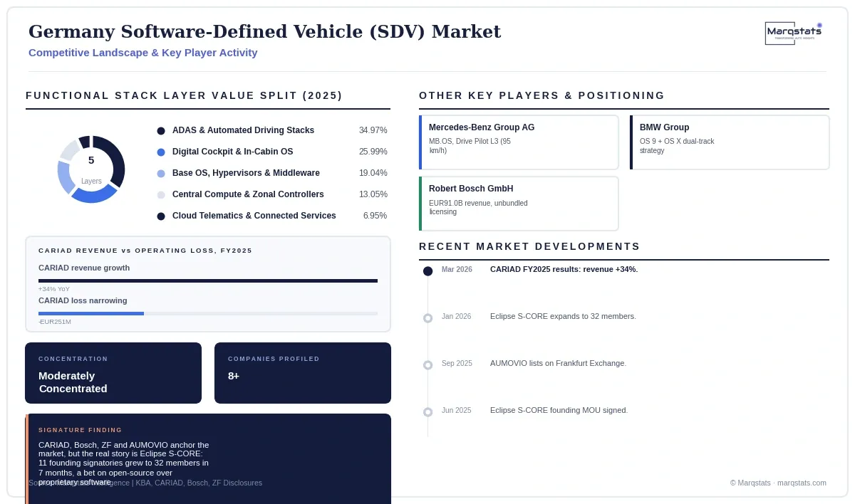The width and height of the screenshot is (855, 504).
Task: Click the Sep 2025 timeline marker
Action: pos(427,365)
